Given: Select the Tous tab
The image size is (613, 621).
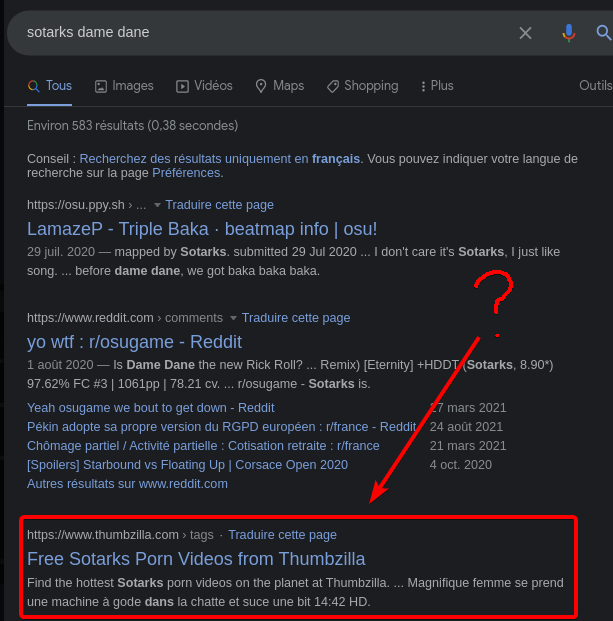Looking at the screenshot, I should [49, 86].
